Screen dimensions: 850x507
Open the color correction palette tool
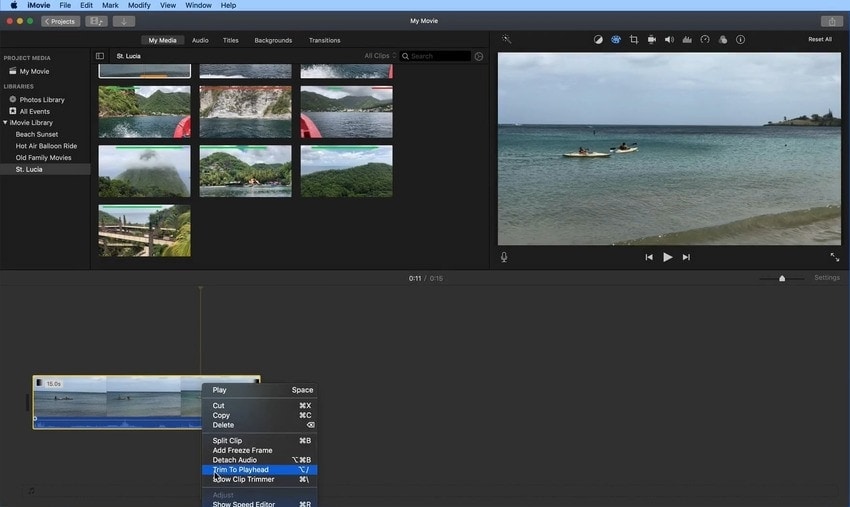616,40
